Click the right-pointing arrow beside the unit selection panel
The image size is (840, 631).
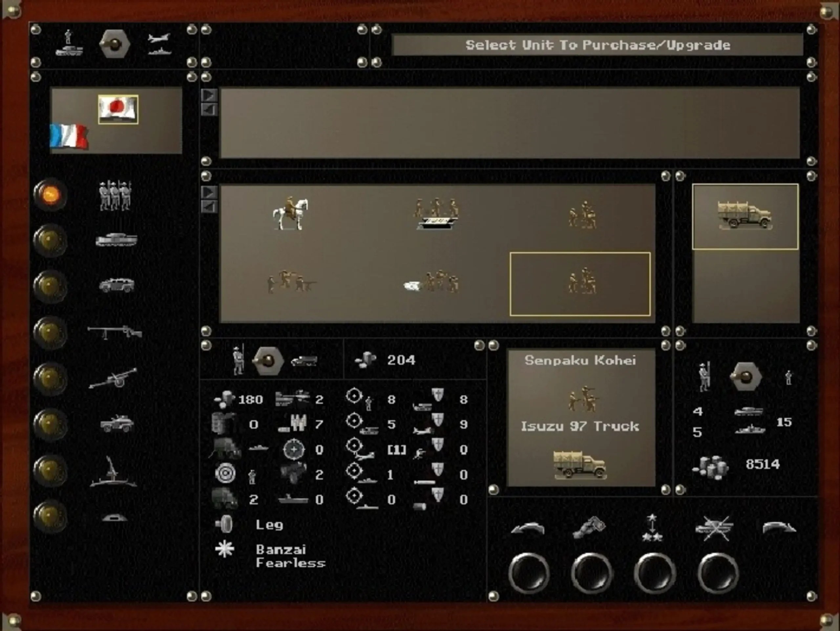(209, 192)
